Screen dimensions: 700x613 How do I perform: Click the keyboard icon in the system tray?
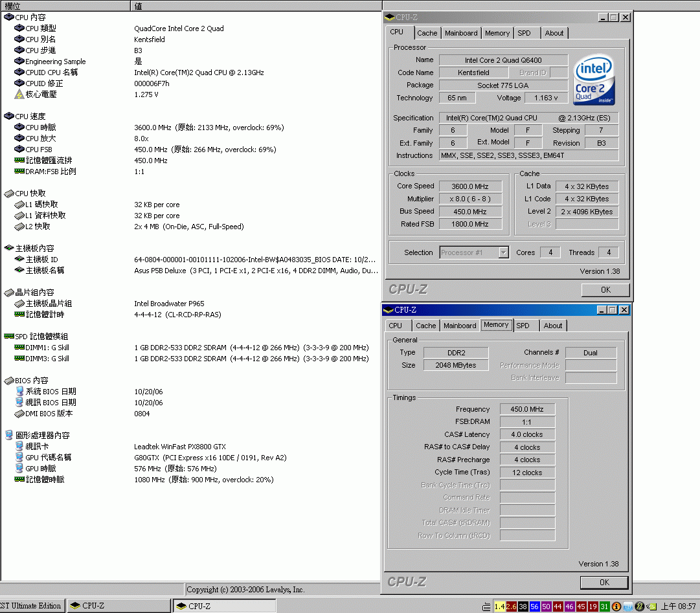click(x=486, y=607)
